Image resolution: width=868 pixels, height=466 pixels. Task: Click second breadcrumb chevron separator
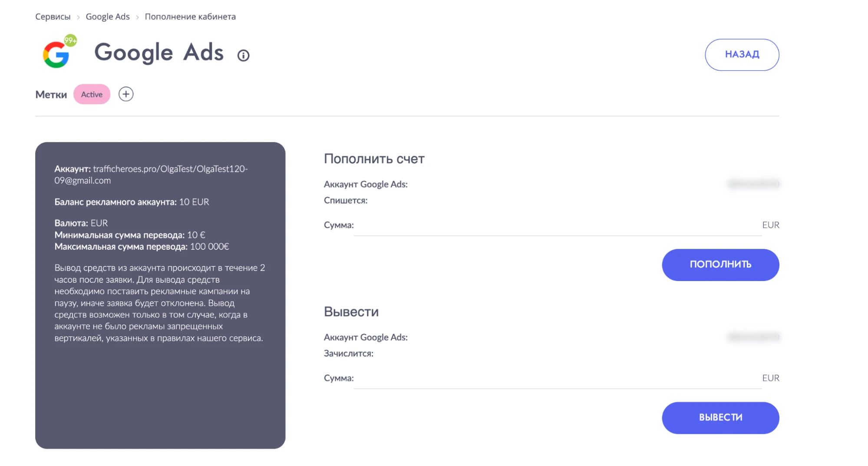pyautogui.click(x=137, y=17)
